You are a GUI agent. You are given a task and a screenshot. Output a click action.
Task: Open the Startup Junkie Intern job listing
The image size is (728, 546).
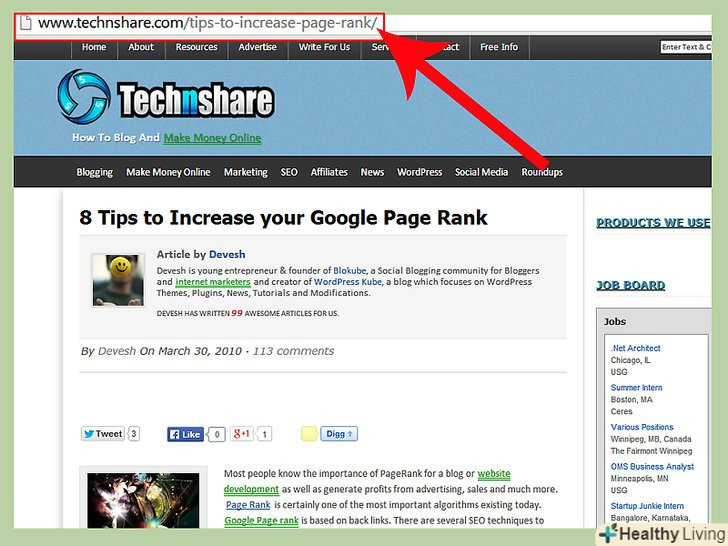[647, 506]
